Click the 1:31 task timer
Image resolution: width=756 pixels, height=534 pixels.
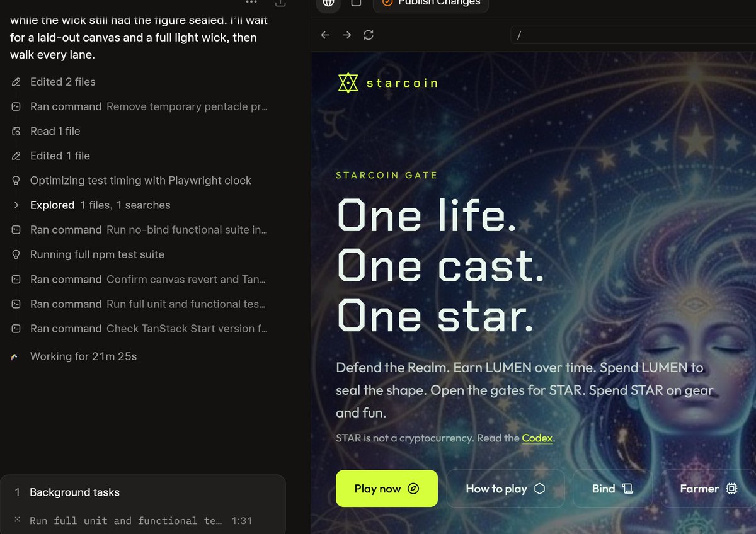pyautogui.click(x=241, y=521)
